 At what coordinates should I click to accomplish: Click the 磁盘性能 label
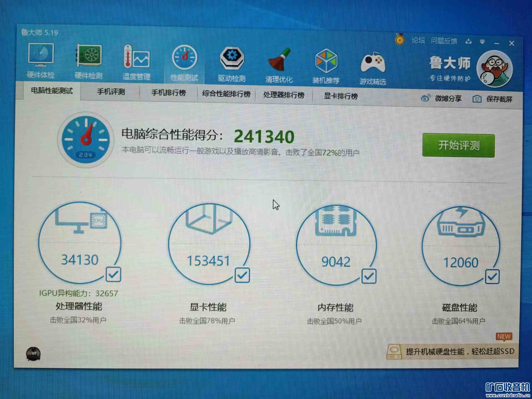pos(460,308)
